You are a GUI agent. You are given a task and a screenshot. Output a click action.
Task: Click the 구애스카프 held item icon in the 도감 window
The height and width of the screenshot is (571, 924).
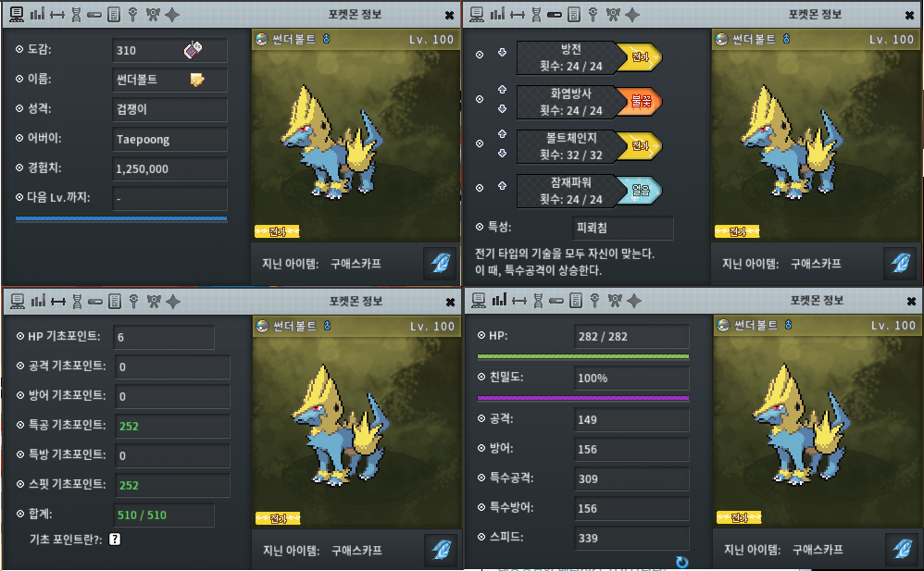(x=440, y=263)
